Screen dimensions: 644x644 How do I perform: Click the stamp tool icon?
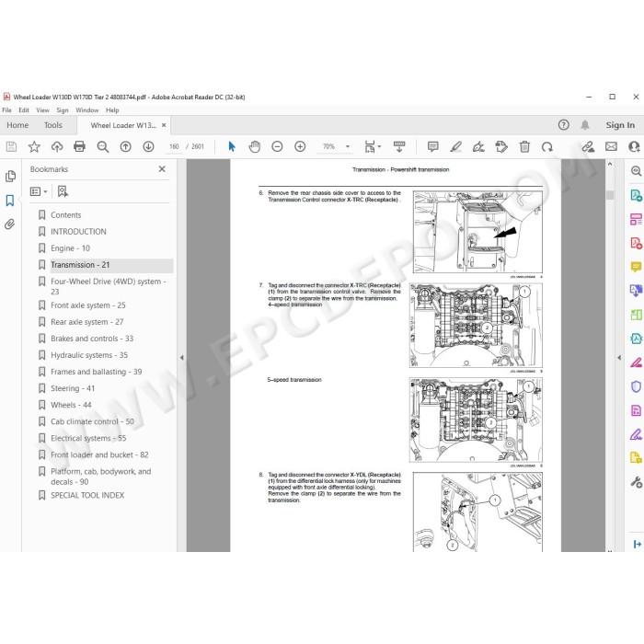(501, 146)
